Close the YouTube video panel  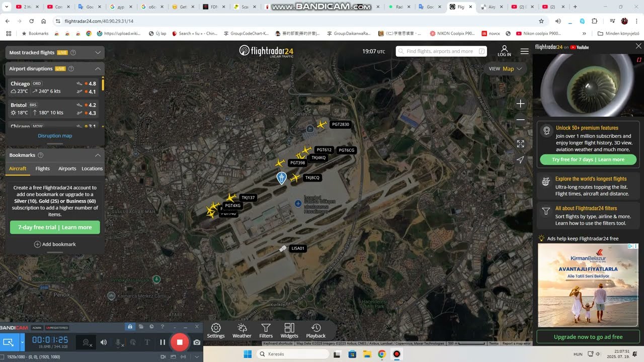point(638,46)
